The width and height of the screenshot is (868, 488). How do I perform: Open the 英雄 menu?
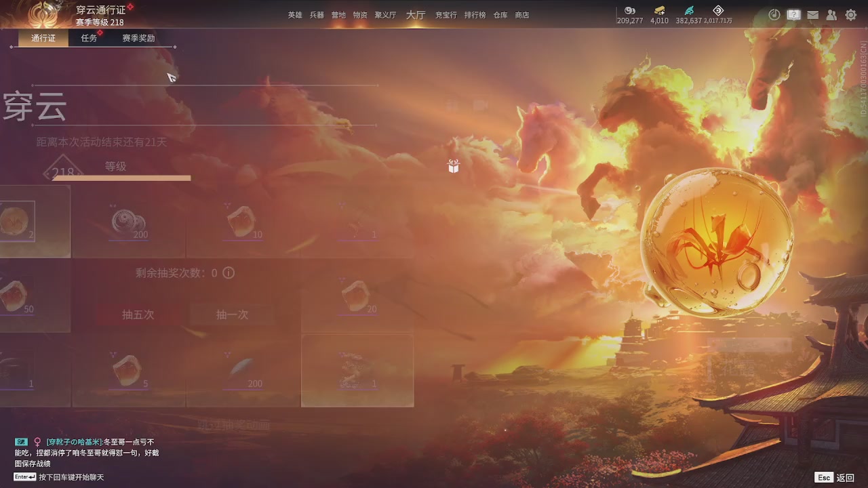click(x=295, y=15)
